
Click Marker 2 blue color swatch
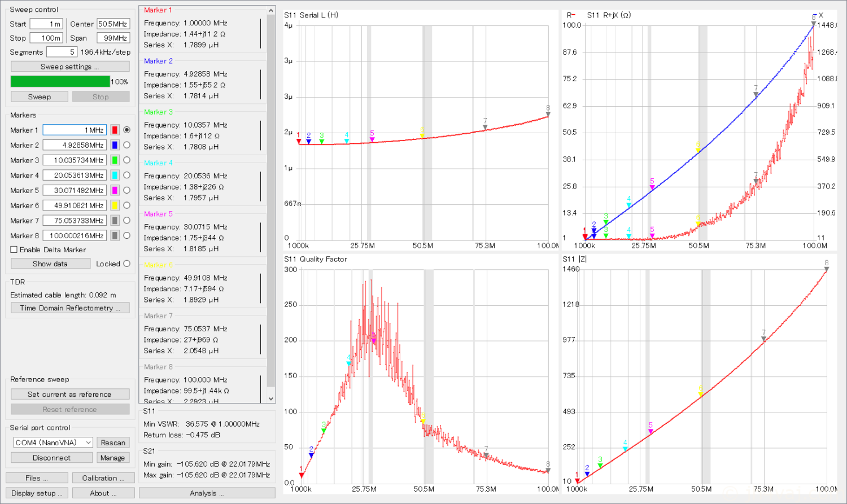pos(115,145)
